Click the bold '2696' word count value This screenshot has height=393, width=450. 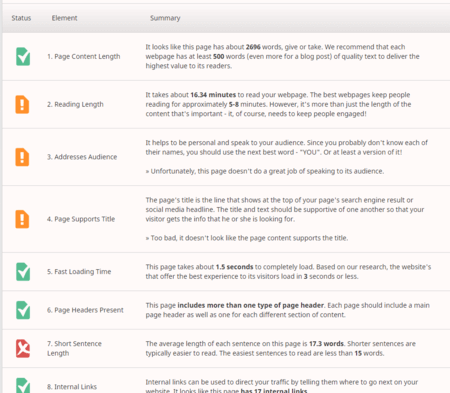pyautogui.click(x=253, y=47)
